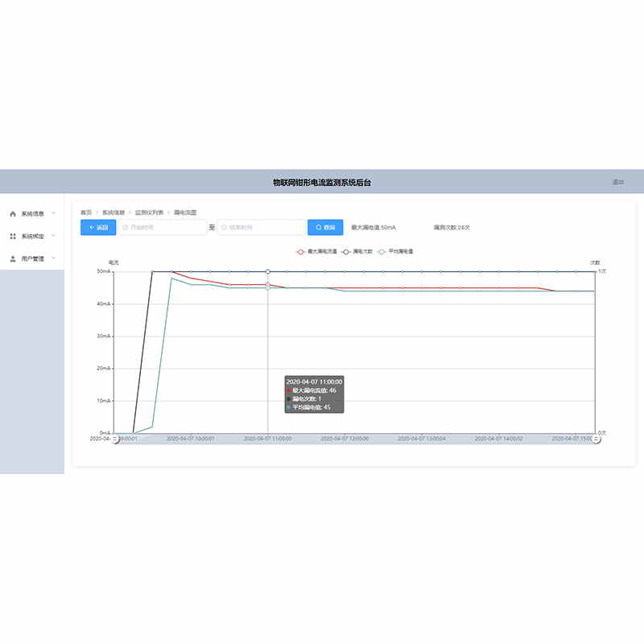This screenshot has width=644, height=644.
Task: Click the grid icon beside 系统绑定
Action: 13,237
